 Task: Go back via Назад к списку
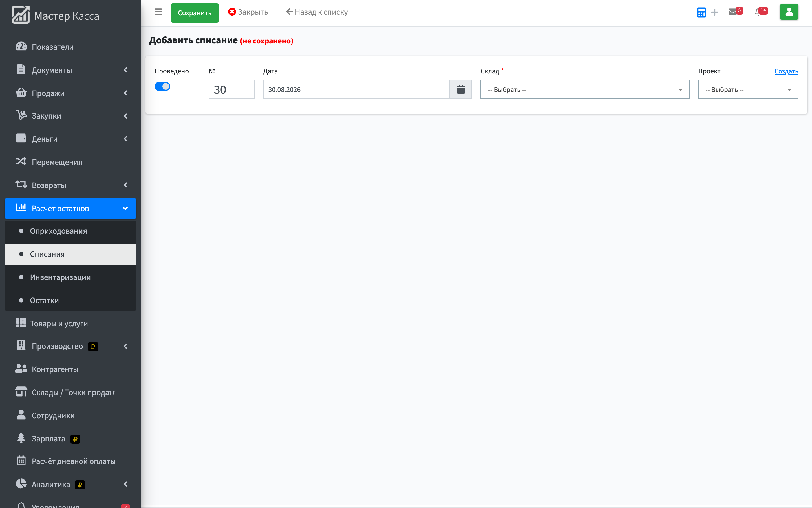pyautogui.click(x=317, y=12)
